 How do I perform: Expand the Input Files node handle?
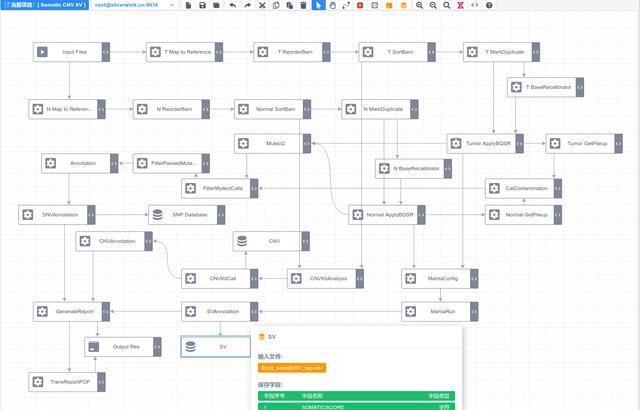click(106, 52)
